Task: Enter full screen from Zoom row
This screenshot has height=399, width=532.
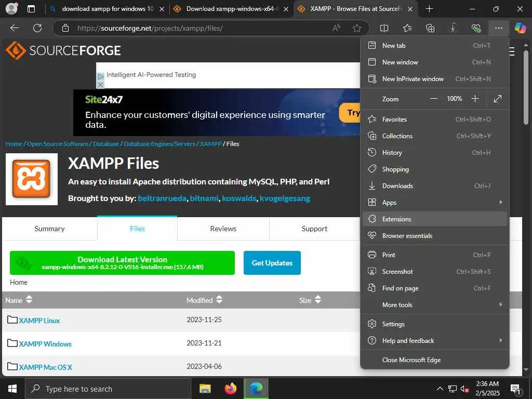Action: 497,99
